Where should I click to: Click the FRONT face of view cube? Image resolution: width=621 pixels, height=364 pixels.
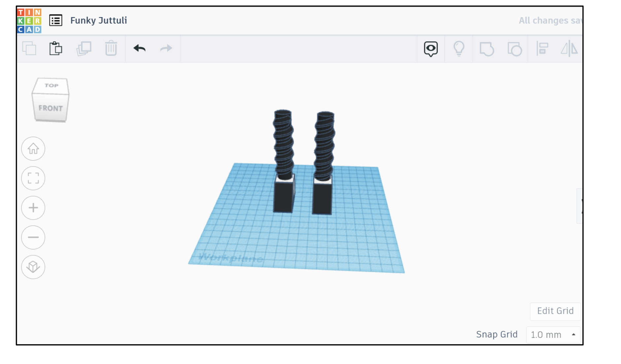tap(50, 108)
